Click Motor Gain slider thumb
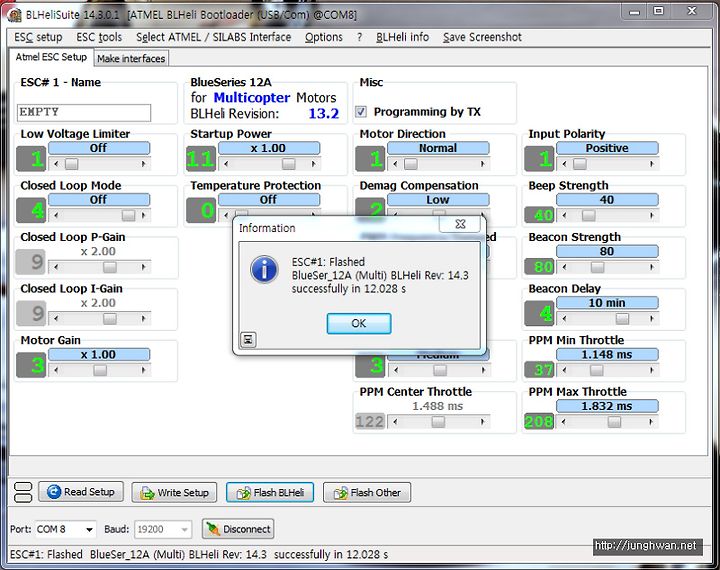Image resolution: width=720 pixels, height=570 pixels. [100, 370]
